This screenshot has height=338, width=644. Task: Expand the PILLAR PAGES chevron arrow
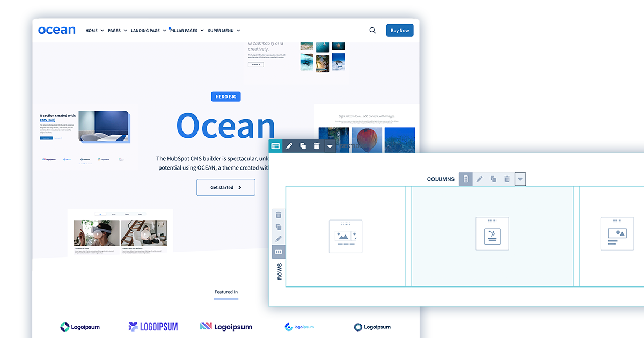pyautogui.click(x=202, y=31)
